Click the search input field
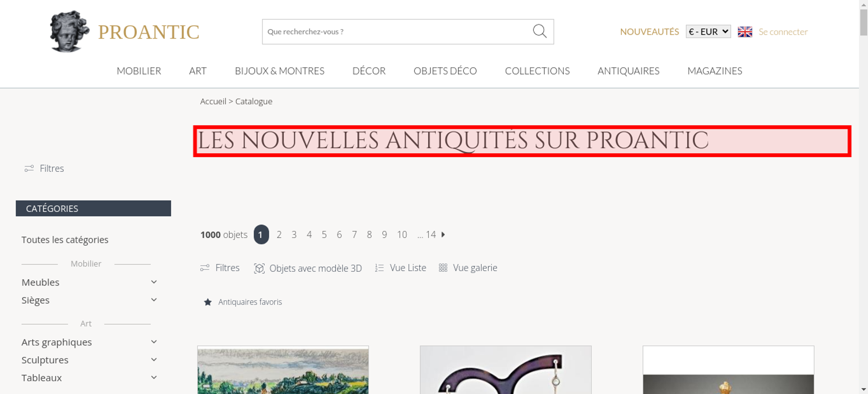The height and width of the screenshot is (394, 868). pyautogui.click(x=397, y=32)
